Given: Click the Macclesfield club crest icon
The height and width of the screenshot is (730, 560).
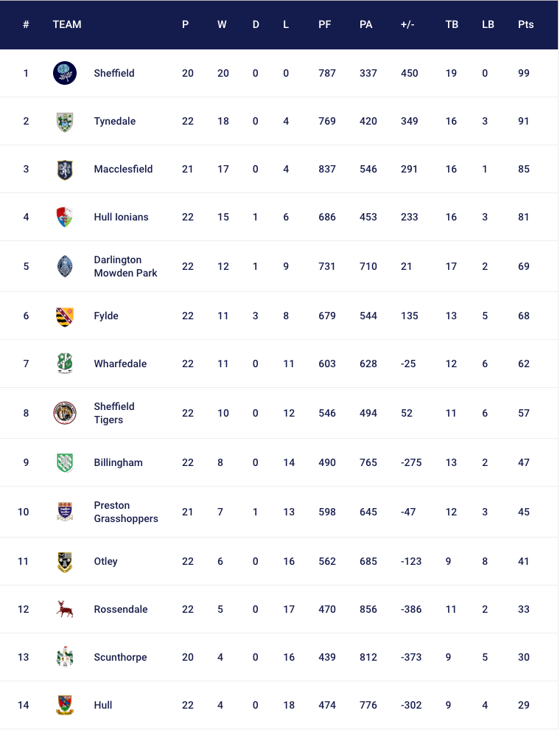Looking at the screenshot, I should tap(65, 170).
